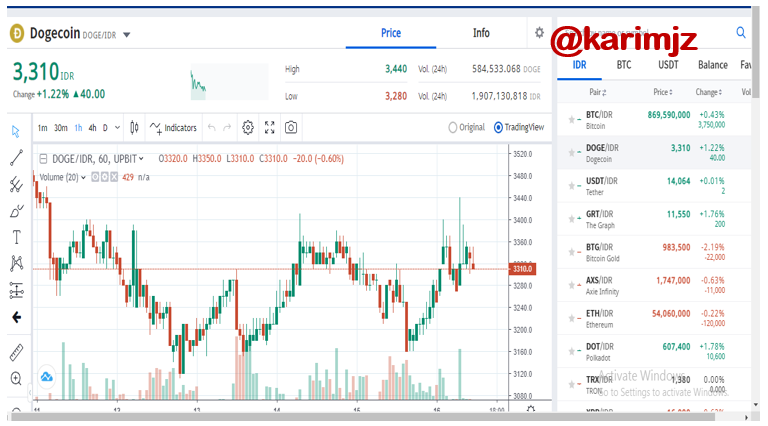Select the cursor arrow tool
Viewport: 768px width, 426px height.
coord(16,131)
